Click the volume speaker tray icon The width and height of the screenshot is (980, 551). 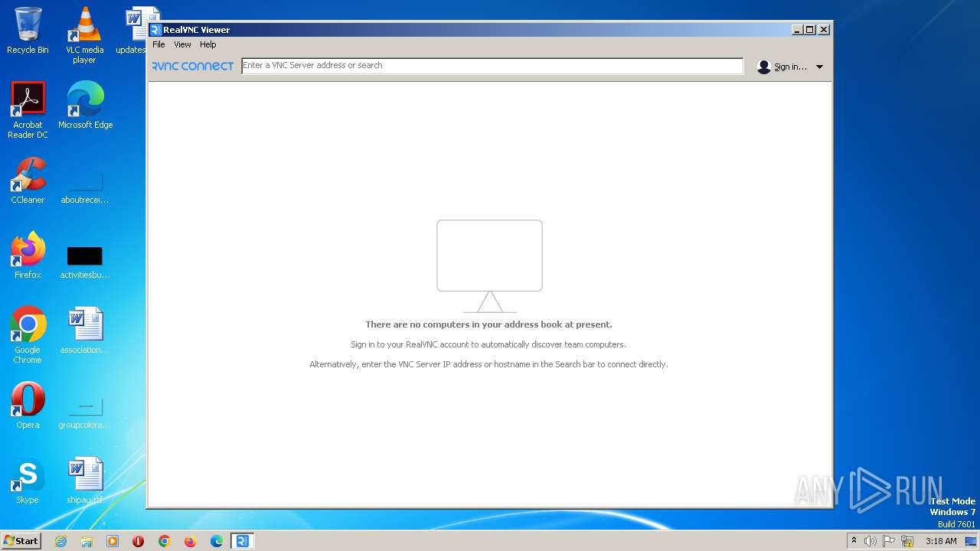871,541
